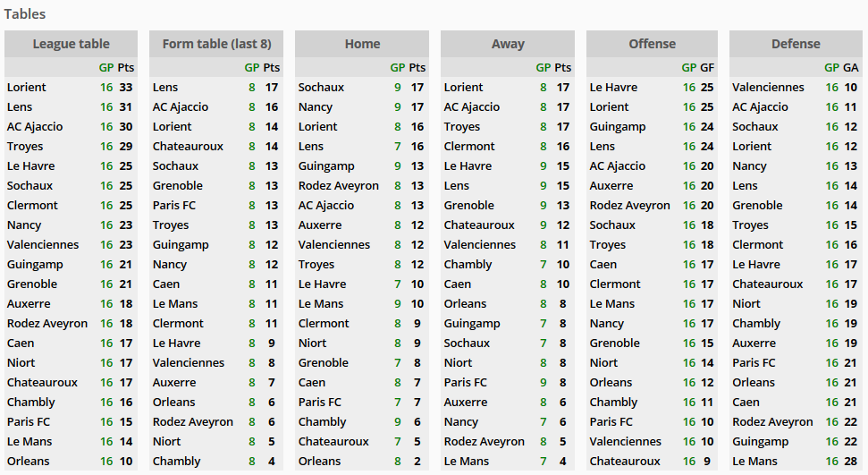This screenshot has width=868, height=475.
Task: Click the GA column header in Defense
Action: 851,68
